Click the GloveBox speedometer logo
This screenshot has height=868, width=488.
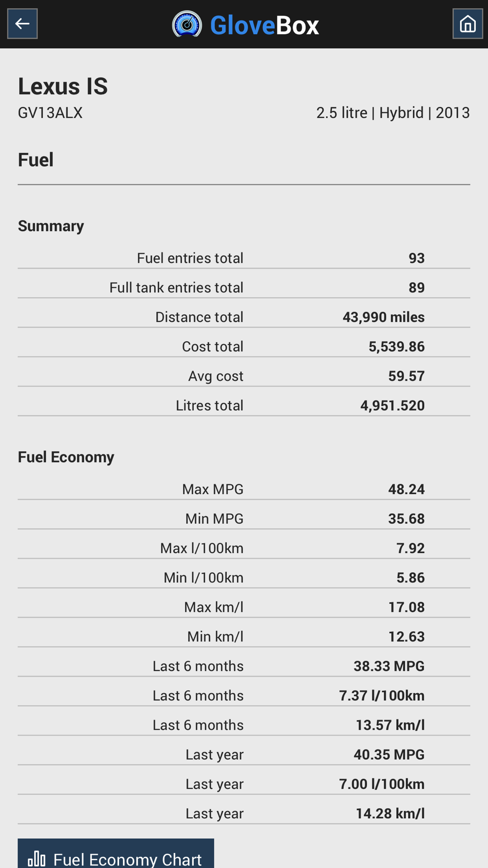187,24
